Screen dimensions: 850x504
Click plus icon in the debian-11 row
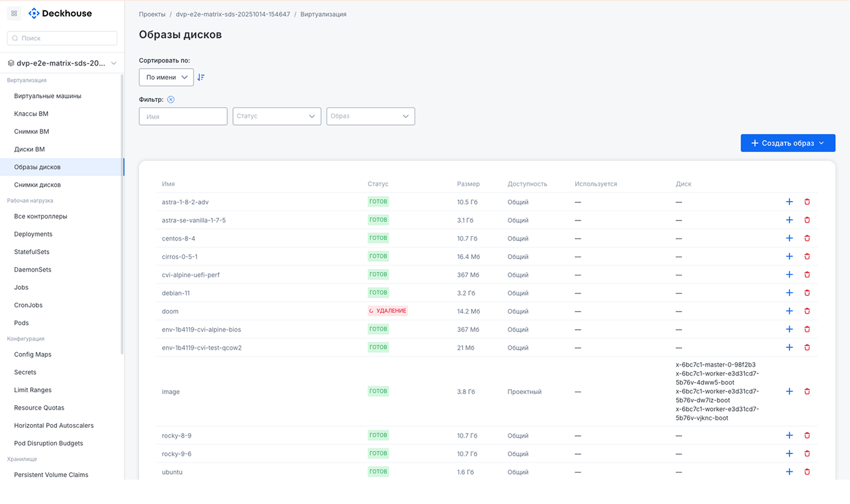coord(789,293)
